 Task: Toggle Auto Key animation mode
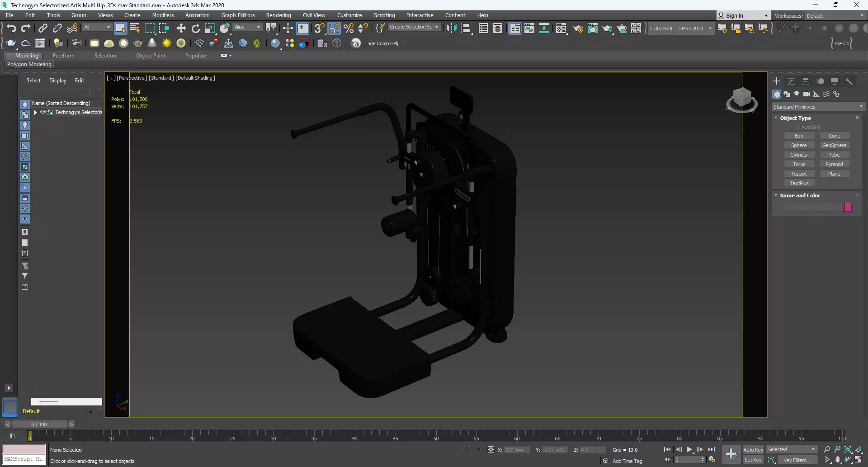tap(753, 449)
